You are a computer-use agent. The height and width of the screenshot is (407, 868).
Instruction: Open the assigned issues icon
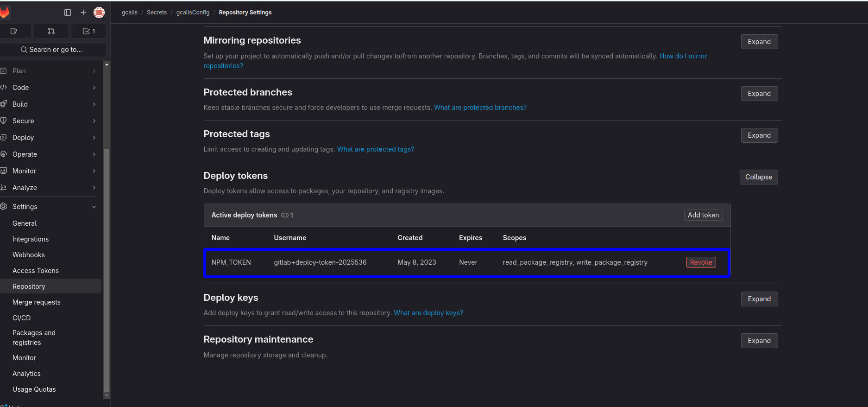point(14,31)
